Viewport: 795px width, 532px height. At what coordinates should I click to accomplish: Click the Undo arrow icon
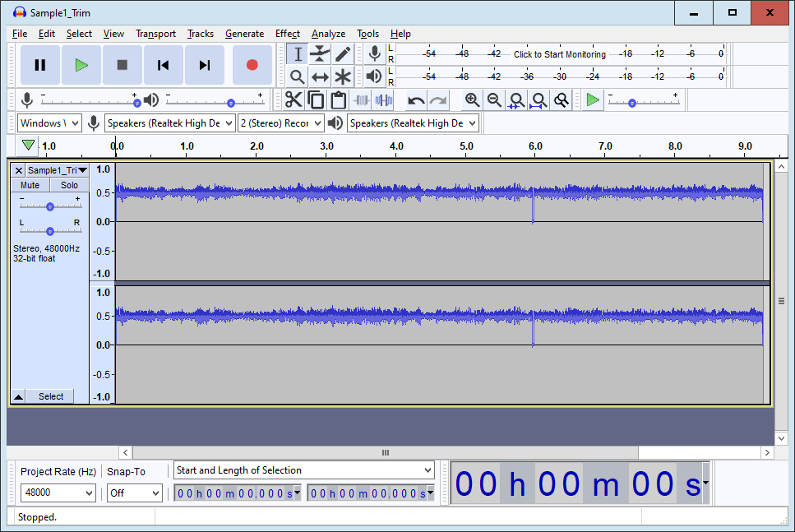tap(416, 100)
